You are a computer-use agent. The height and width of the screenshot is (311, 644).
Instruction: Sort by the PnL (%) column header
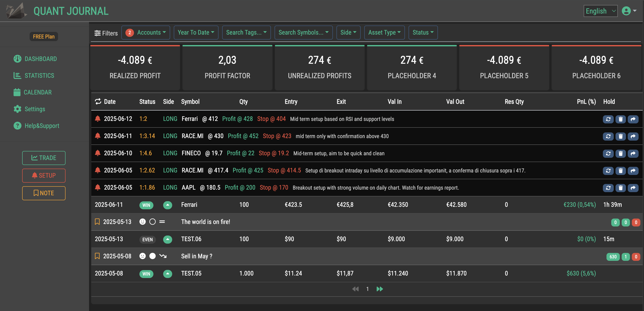pos(586,101)
